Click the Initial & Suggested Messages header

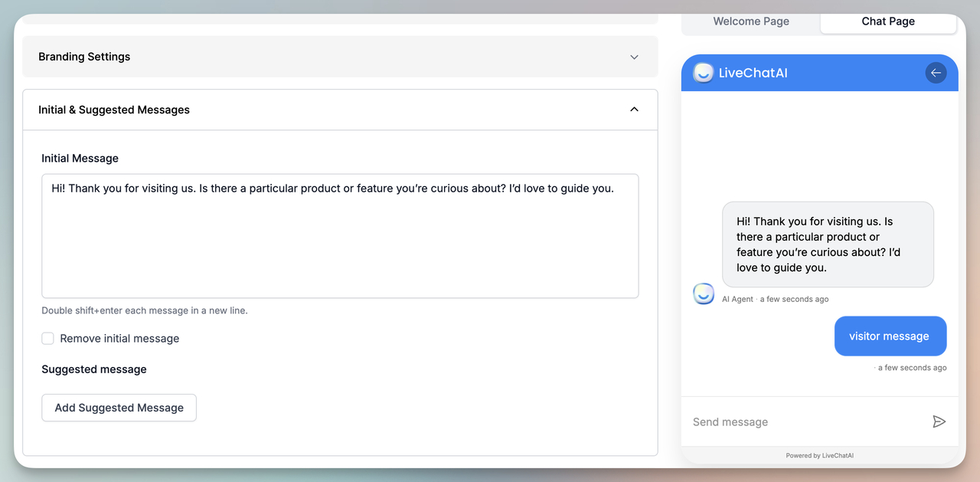click(x=113, y=109)
